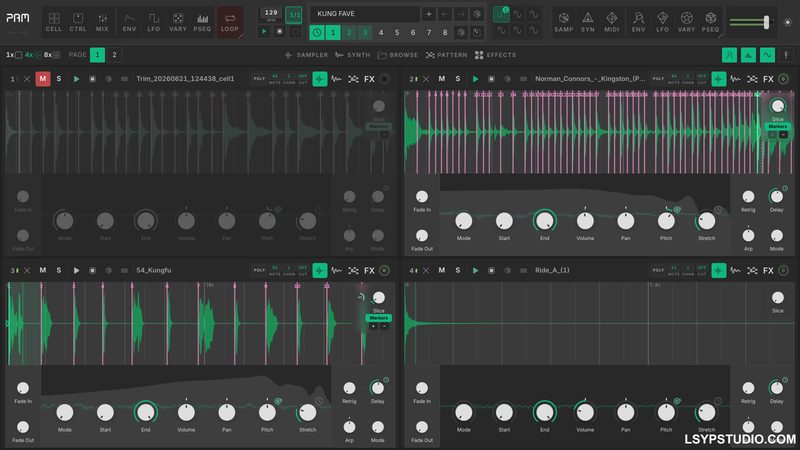
Task: Open the CELL view
Action: click(54, 22)
